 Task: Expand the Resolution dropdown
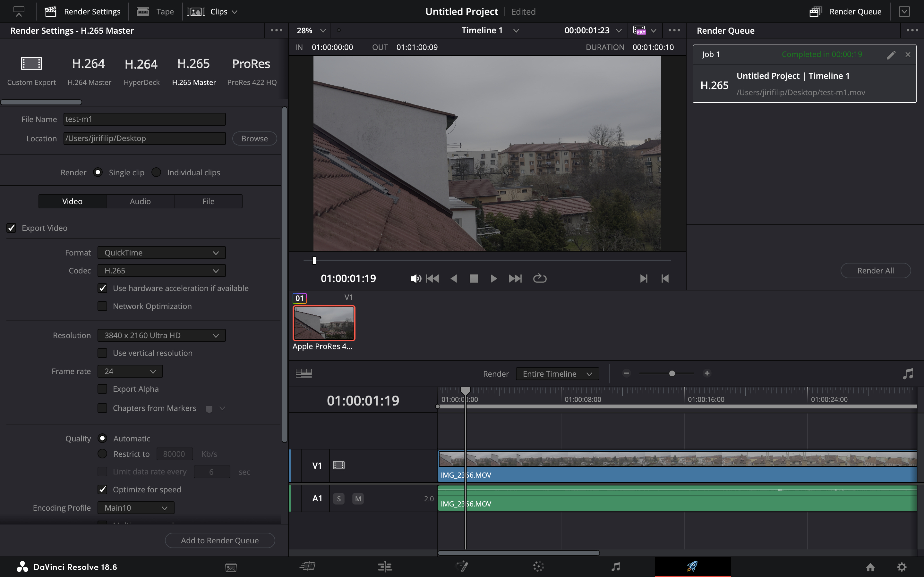(161, 335)
